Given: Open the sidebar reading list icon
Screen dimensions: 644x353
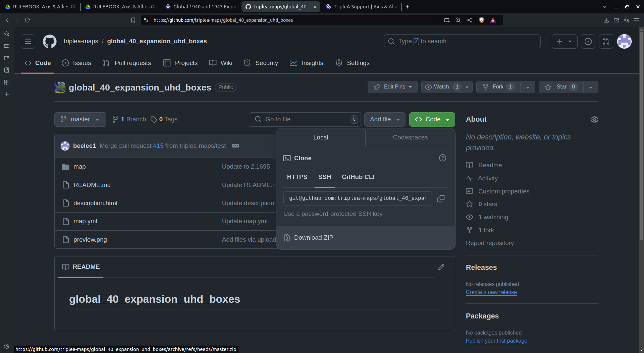Looking at the screenshot, I should pos(7,82).
